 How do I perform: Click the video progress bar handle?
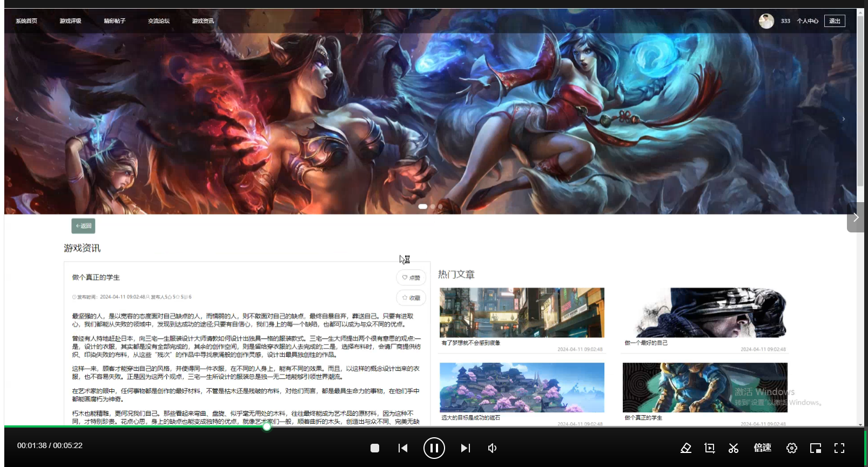click(267, 427)
